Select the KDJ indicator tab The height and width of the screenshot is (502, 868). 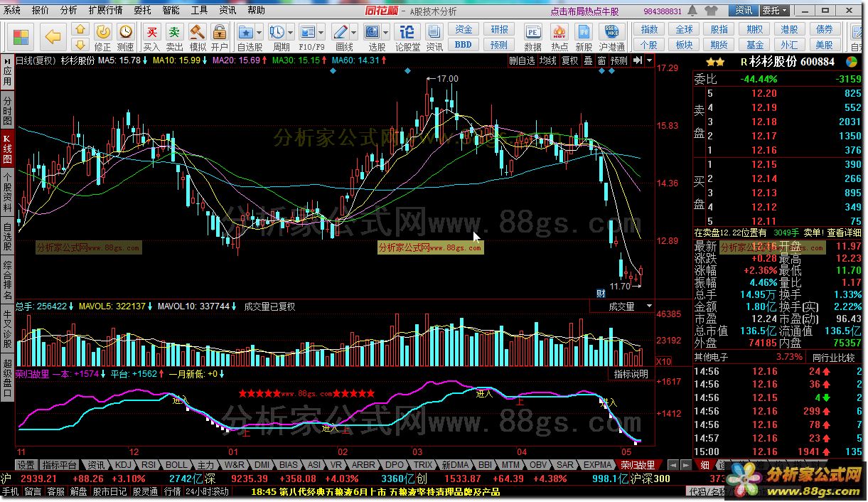[123, 465]
